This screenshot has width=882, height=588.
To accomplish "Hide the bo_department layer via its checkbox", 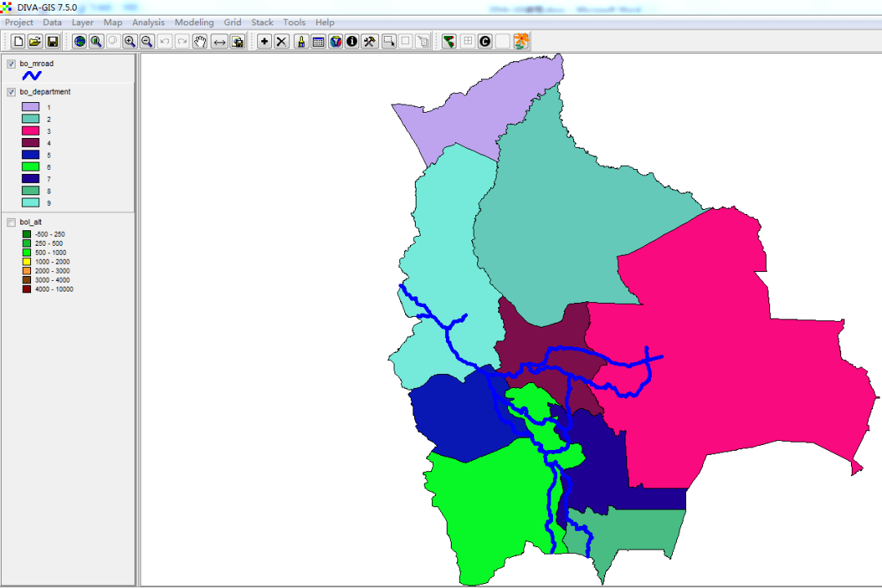I will pos(11,92).
